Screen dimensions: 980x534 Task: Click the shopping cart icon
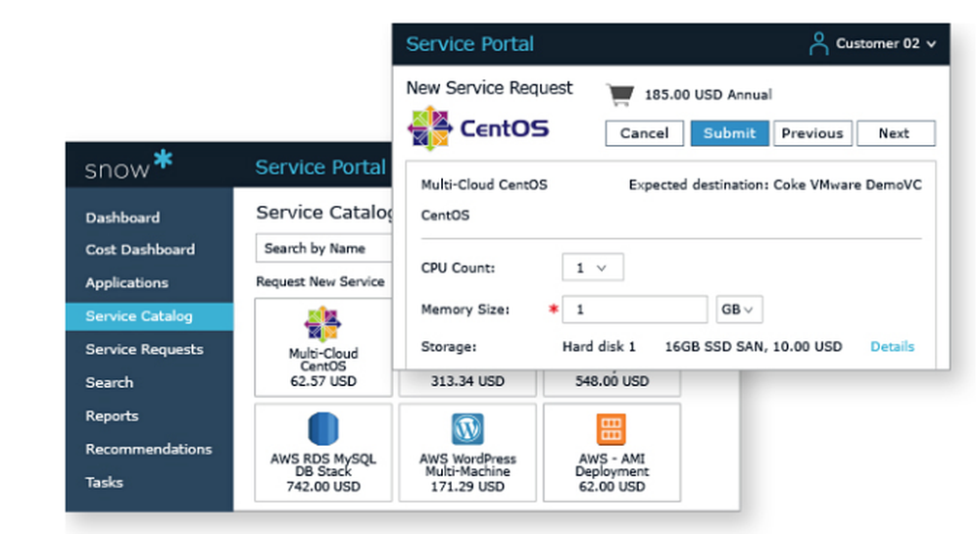coord(620,94)
